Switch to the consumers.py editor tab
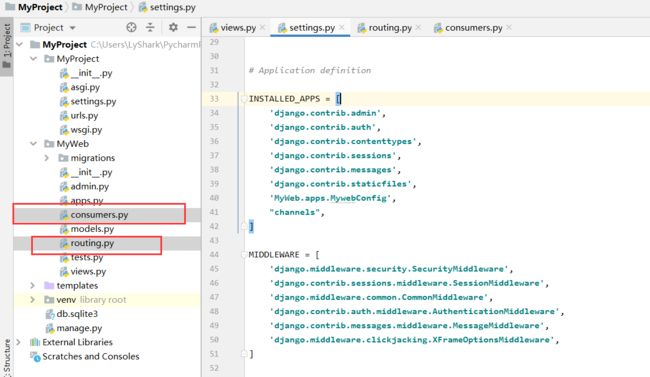 click(x=473, y=28)
